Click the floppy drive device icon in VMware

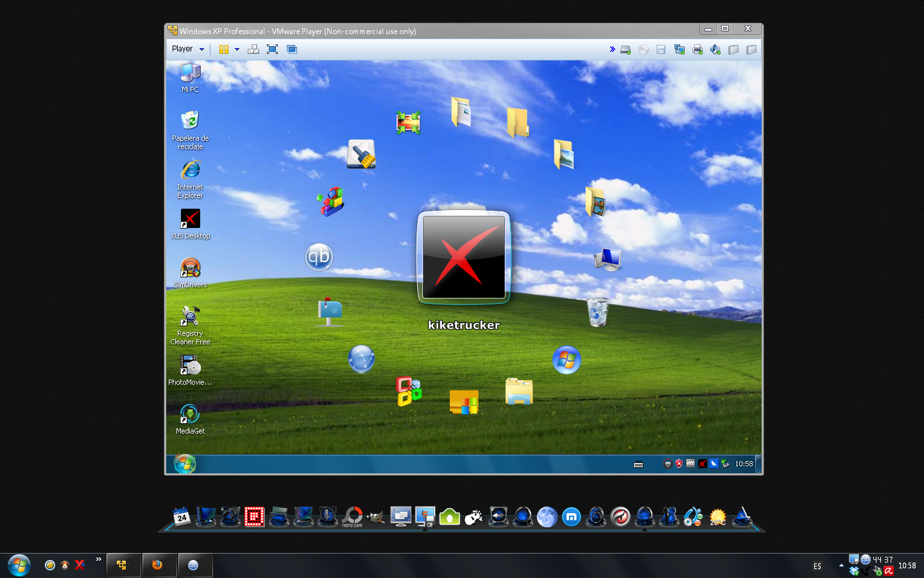(x=661, y=49)
